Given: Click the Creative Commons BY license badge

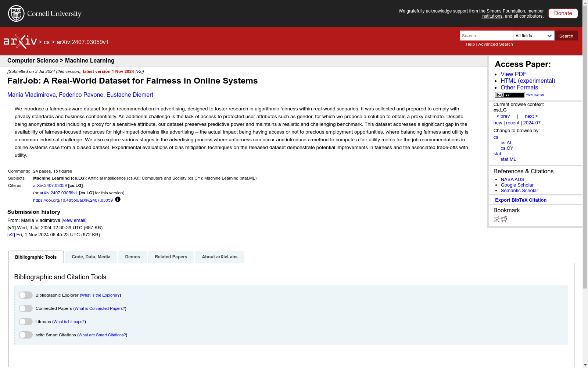Looking at the screenshot, I should tap(509, 95).
